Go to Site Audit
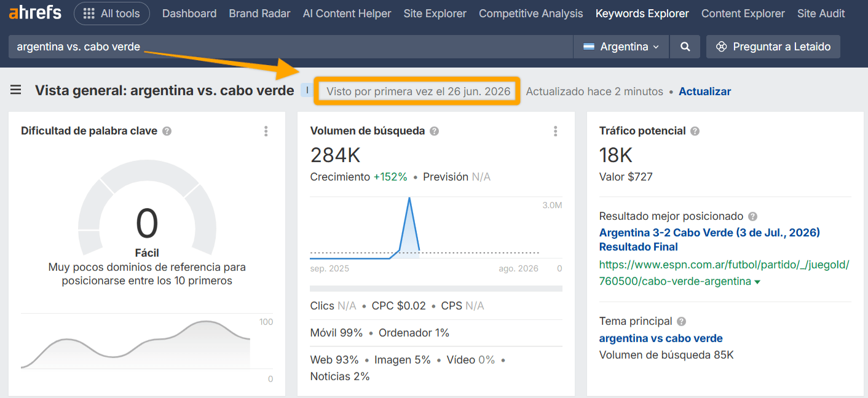Image resolution: width=868 pixels, height=398 pixels. [821, 14]
